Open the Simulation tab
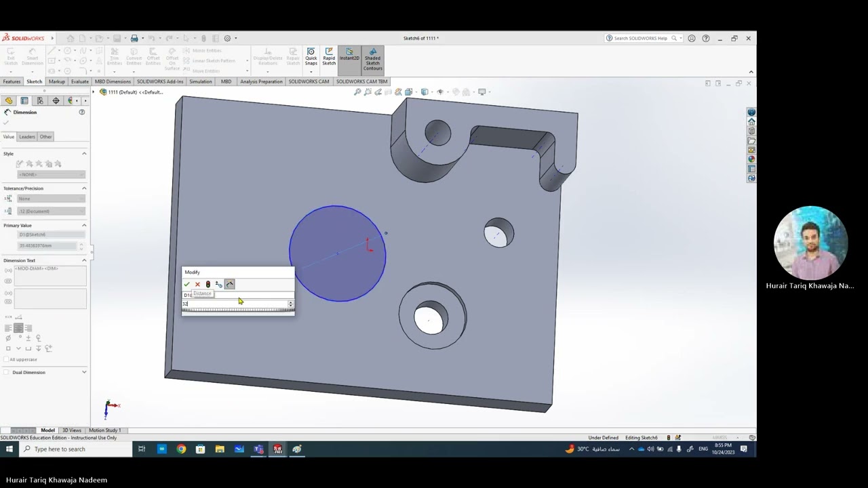The height and width of the screenshot is (488, 868). 200,81
